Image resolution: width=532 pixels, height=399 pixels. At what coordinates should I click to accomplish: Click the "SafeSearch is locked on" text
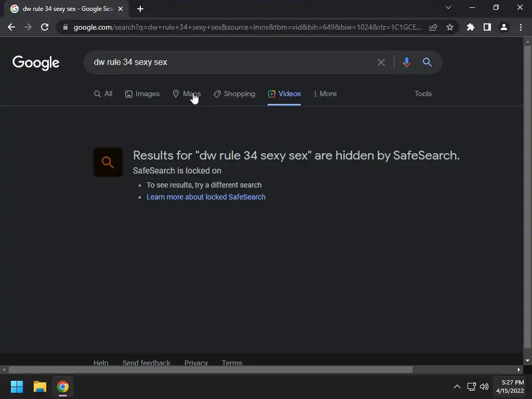click(x=177, y=170)
